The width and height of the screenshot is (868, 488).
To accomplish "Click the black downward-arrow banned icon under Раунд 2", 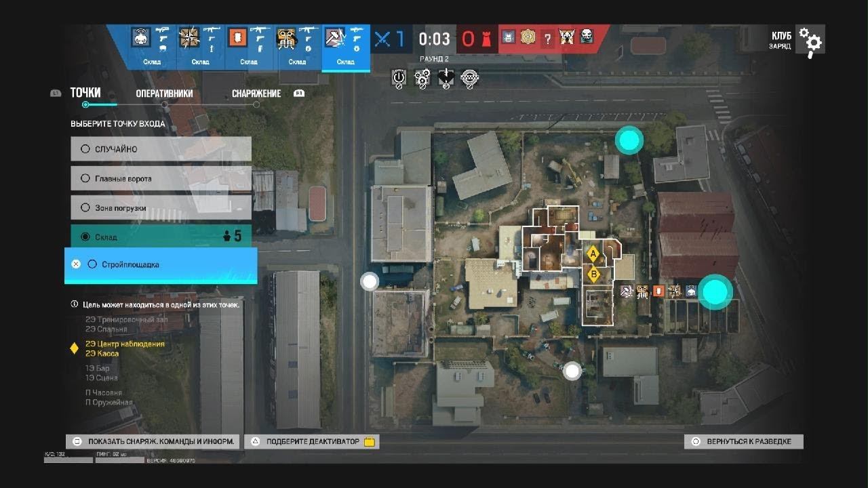I will (x=446, y=79).
